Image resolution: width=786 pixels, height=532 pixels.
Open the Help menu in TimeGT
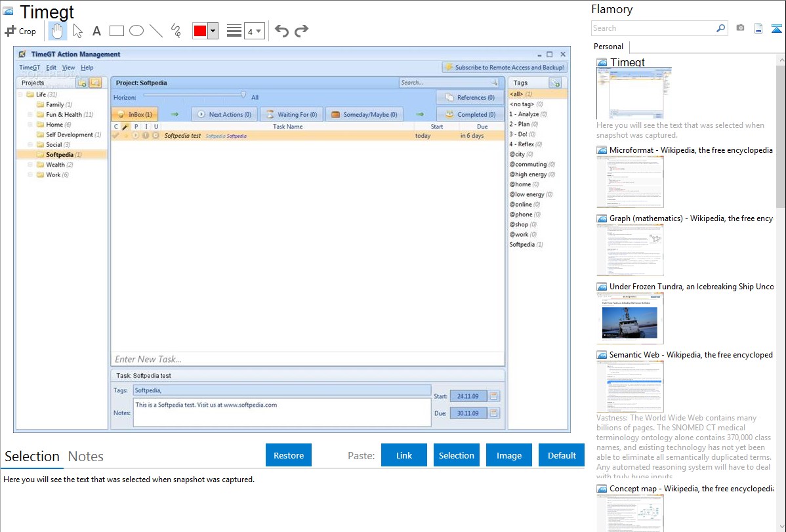point(87,68)
